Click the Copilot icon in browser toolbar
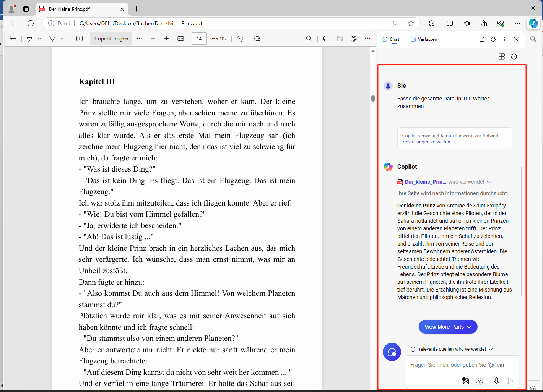The width and height of the screenshot is (543, 392). point(533,23)
